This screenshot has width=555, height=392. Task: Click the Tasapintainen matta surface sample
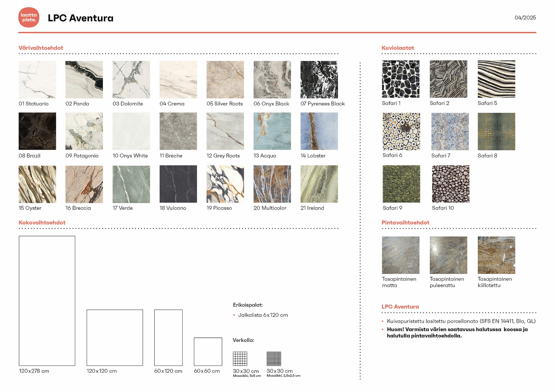(401, 255)
